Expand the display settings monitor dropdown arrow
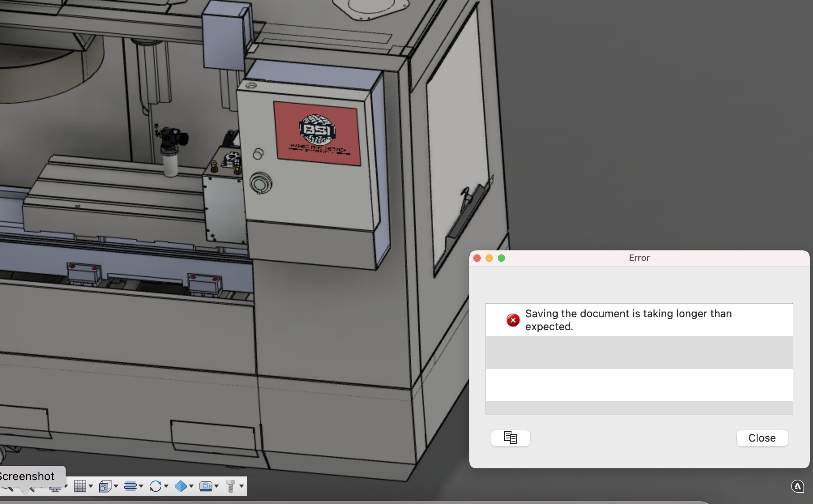This screenshot has width=813, height=504. click(x=66, y=486)
